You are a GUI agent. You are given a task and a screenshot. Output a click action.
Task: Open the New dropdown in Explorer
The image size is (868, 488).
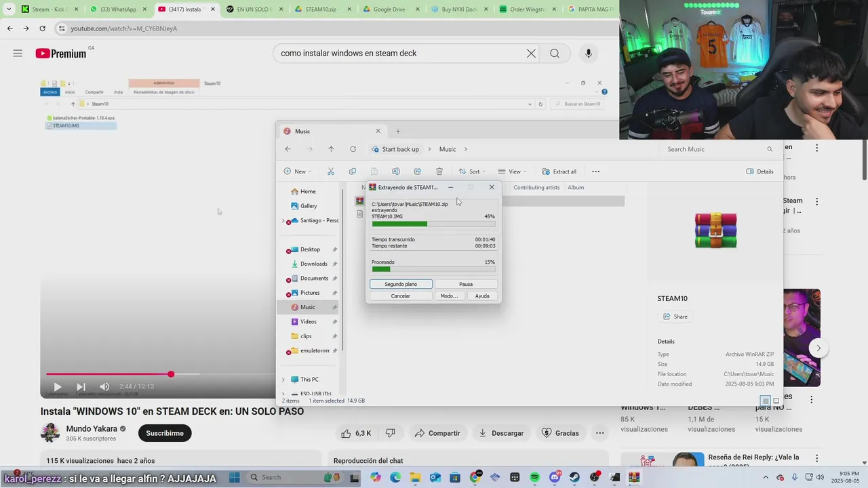[298, 171]
